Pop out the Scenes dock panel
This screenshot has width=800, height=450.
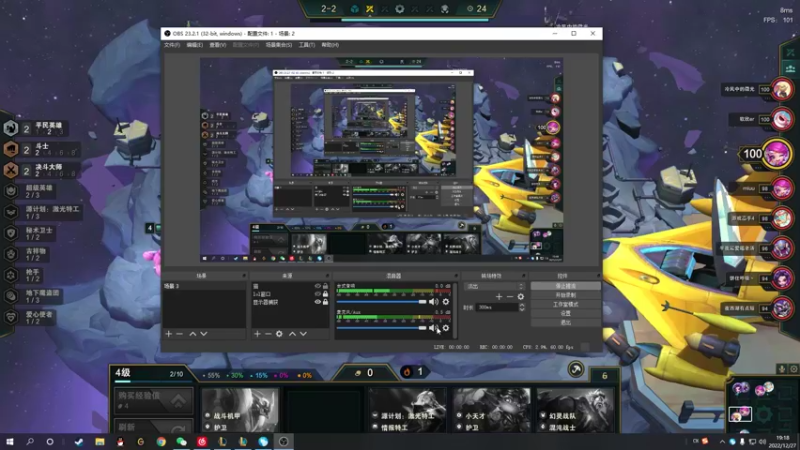tap(244, 276)
